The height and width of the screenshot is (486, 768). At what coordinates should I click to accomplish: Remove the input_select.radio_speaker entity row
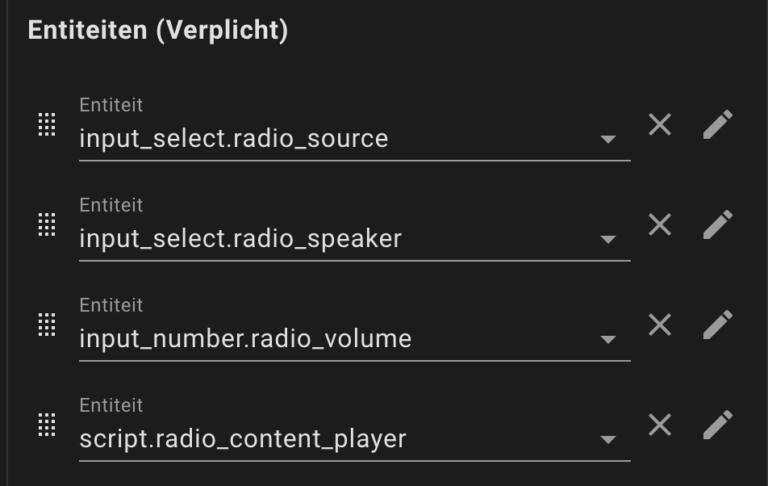(x=660, y=224)
